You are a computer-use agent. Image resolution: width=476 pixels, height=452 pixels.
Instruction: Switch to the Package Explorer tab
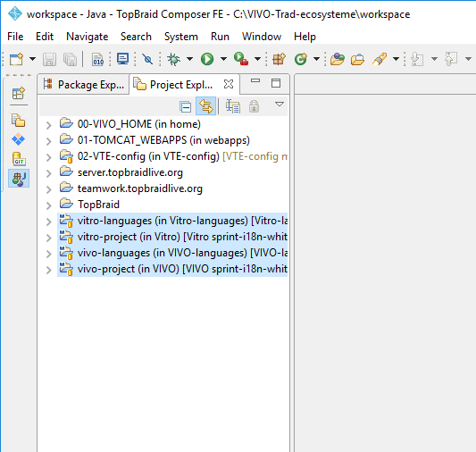(84, 85)
